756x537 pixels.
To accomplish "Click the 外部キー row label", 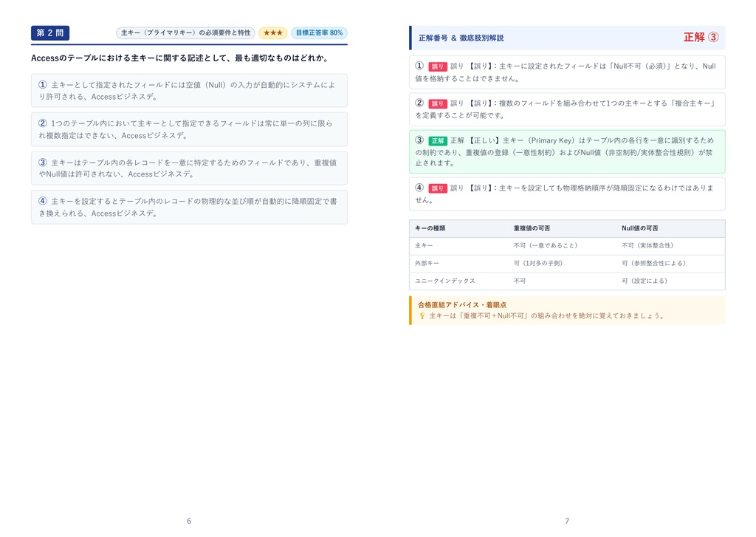I will click(x=427, y=264).
